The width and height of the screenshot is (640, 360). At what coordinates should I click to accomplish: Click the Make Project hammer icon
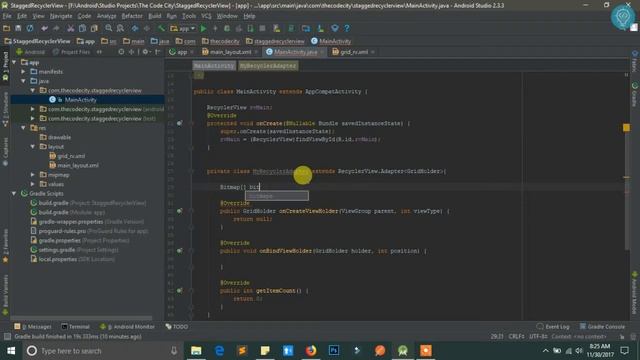[x=162, y=28]
